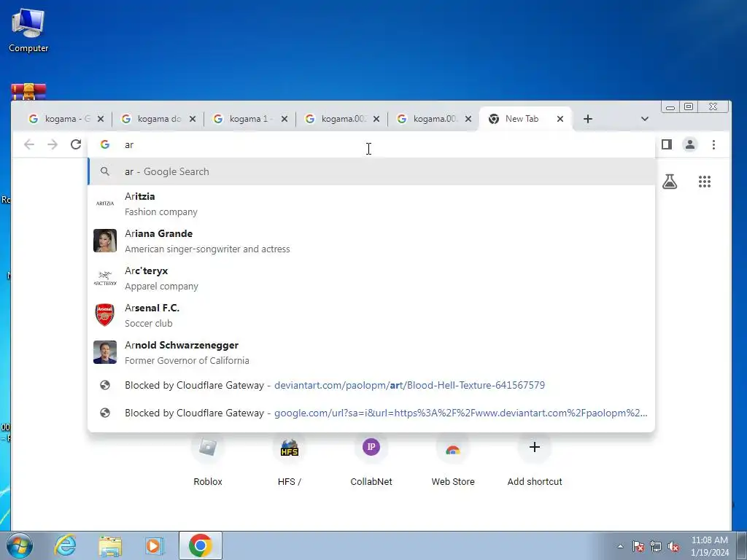This screenshot has width=747, height=560.
Task: Launch Internet Explorer from taskbar
Action: (x=65, y=545)
